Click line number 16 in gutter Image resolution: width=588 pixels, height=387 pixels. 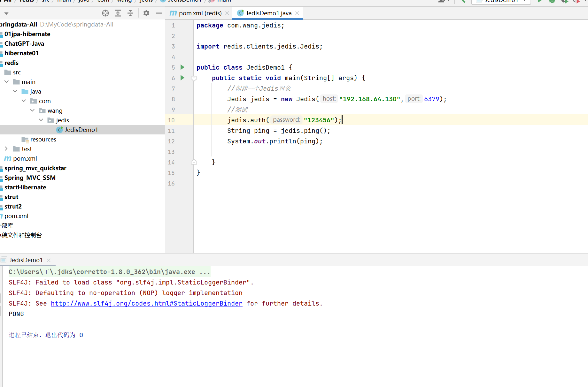coord(171,183)
